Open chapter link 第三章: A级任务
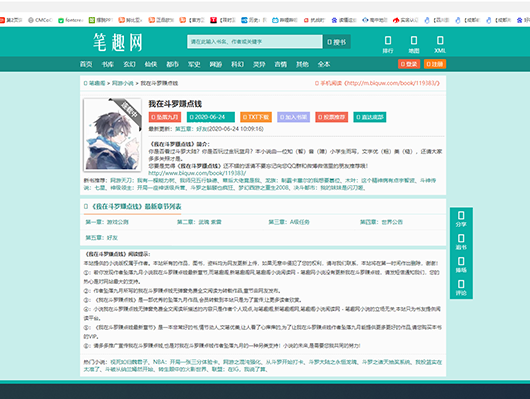530x399 pixels. click(289, 222)
